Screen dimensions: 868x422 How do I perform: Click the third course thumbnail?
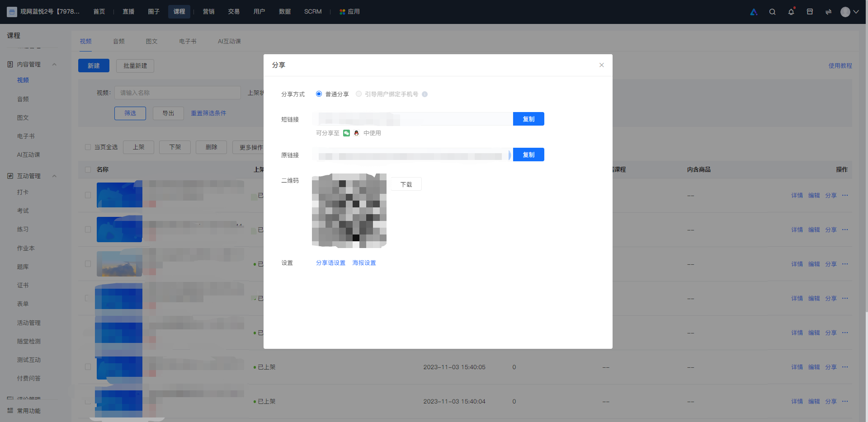[119, 264]
